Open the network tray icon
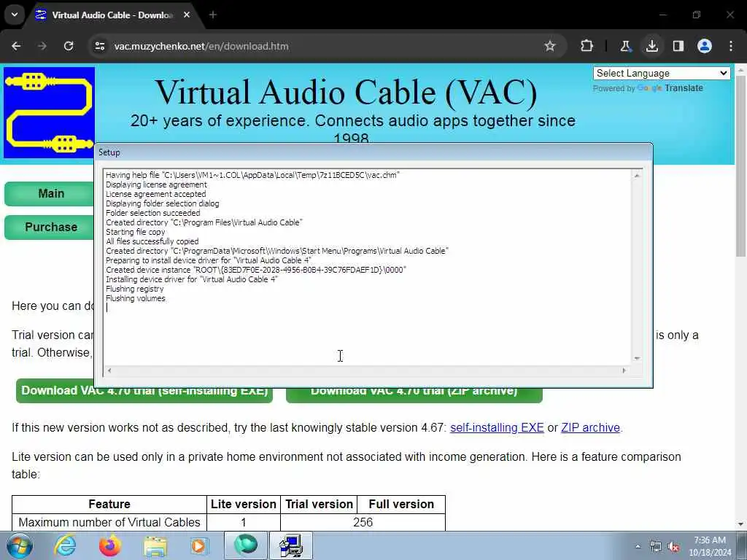Viewport: 747px width, 560px height. [x=656, y=547]
